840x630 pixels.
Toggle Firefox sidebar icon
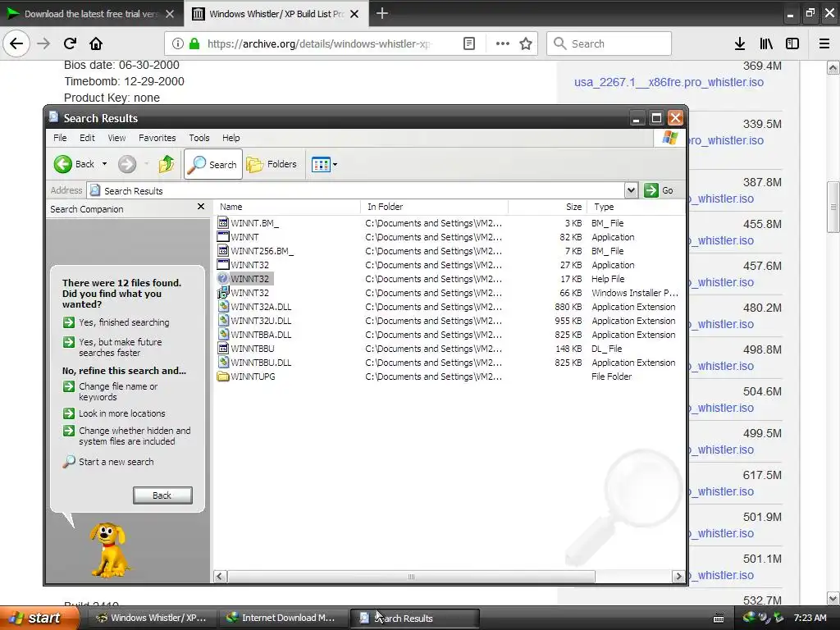tap(792, 43)
